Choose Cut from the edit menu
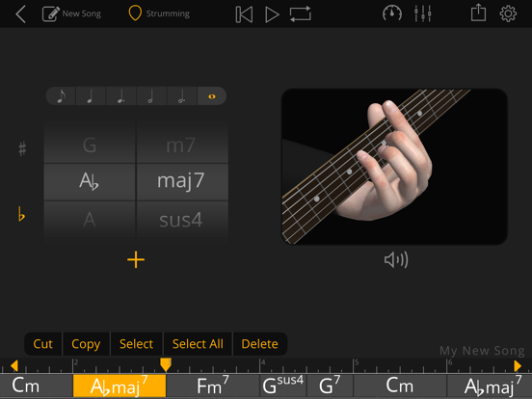This screenshot has height=399, width=532. pyautogui.click(x=43, y=344)
